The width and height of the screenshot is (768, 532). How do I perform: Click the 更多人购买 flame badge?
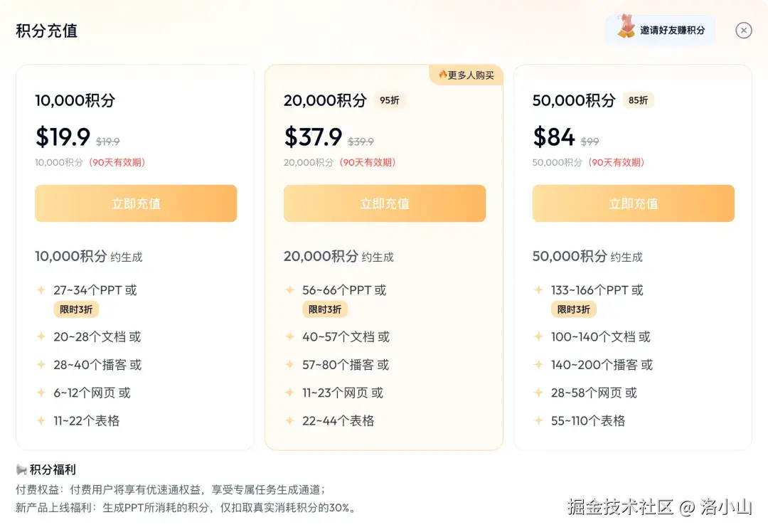[466, 75]
